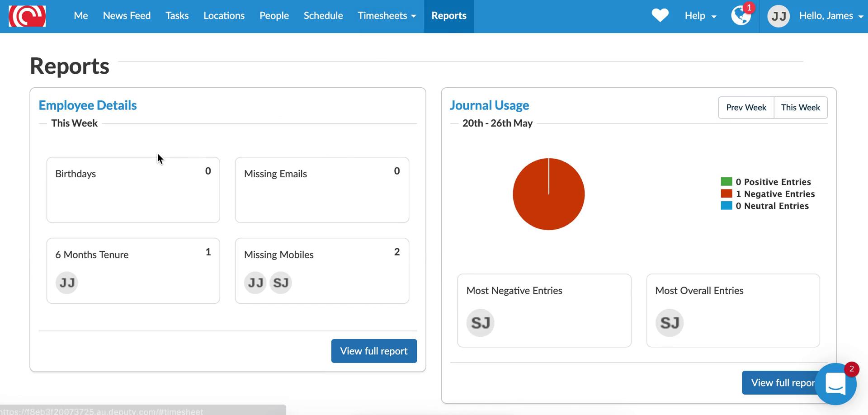
Task: Select the Reports tab
Action: click(x=449, y=16)
